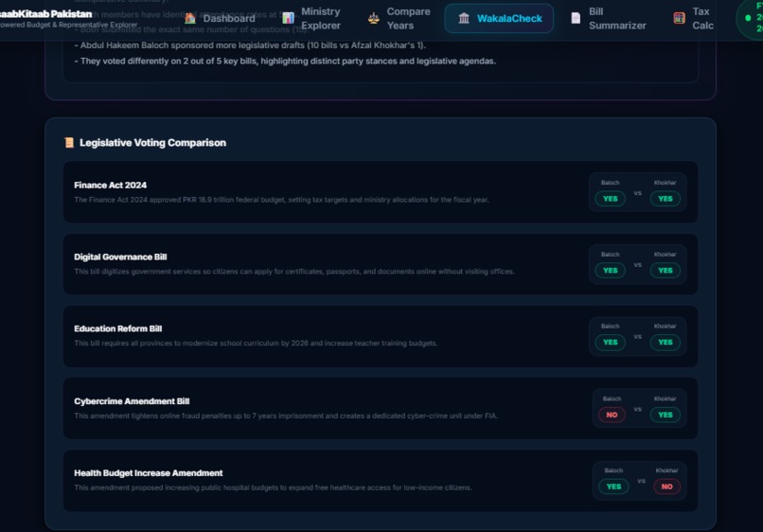
Task: Open the Bill Summarizer tab
Action: coord(609,19)
